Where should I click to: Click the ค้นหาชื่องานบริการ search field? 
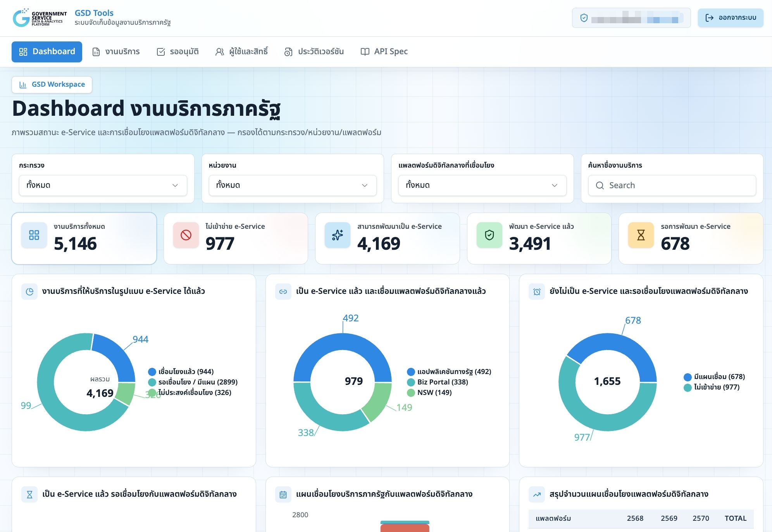[672, 185]
